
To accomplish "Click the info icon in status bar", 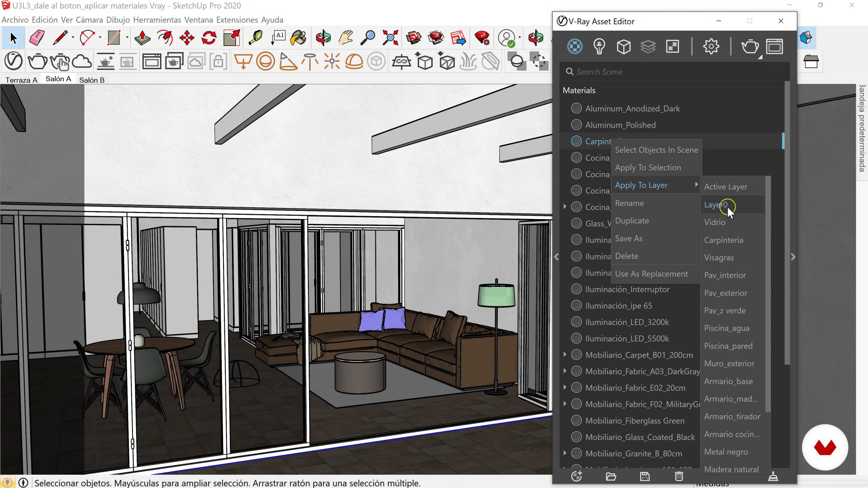I will pyautogui.click(x=23, y=483).
